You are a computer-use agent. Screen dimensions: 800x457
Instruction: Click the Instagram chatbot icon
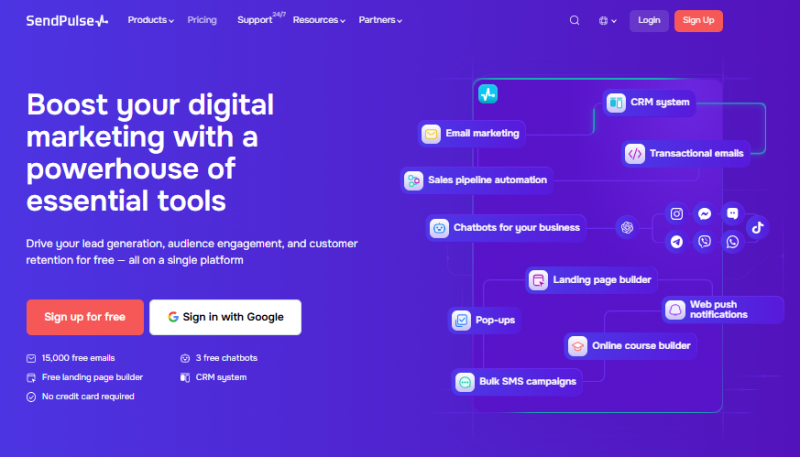point(677,214)
